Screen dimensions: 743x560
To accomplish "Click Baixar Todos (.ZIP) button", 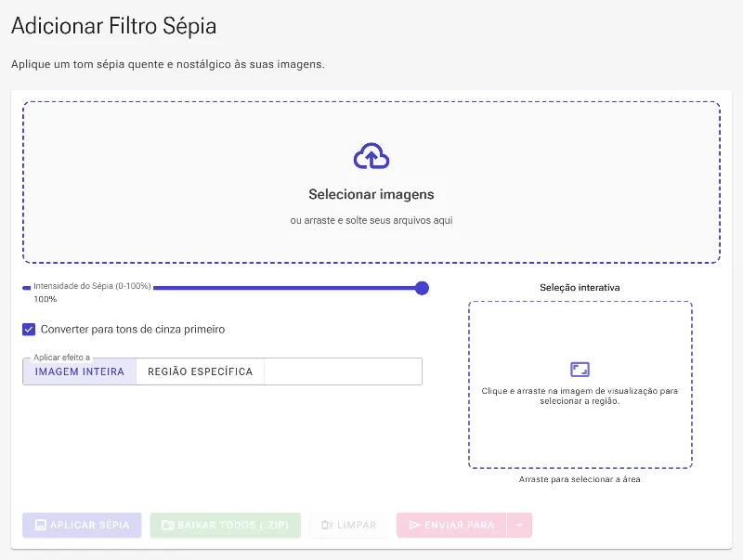I will 226,525.
